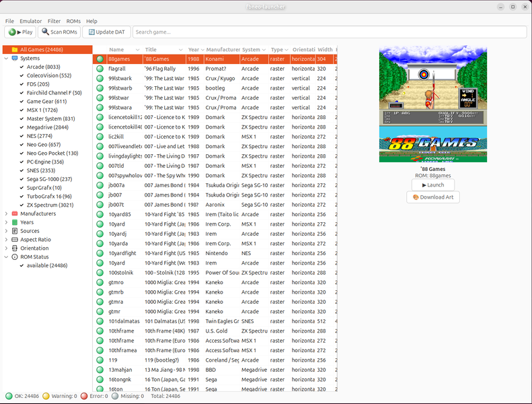The image size is (532, 404).
Task: Open the ROMs menu
Action: 73,21
